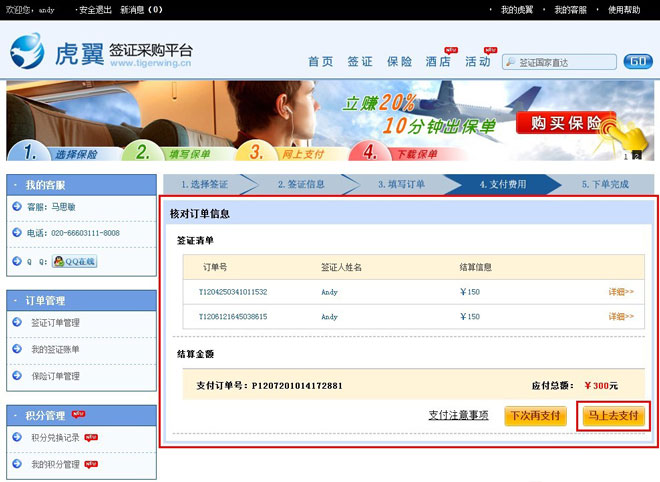Click progress step 1. 选择签证
The width and height of the screenshot is (660, 482).
[205, 184]
